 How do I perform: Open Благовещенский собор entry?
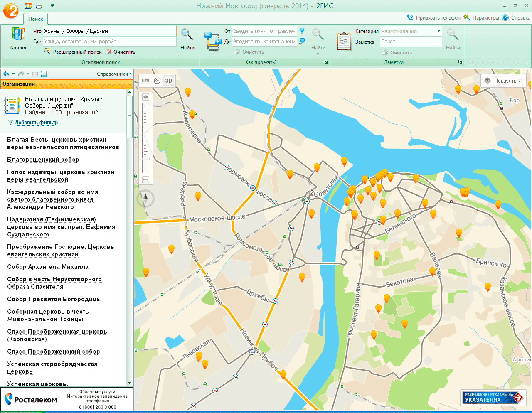(43, 160)
